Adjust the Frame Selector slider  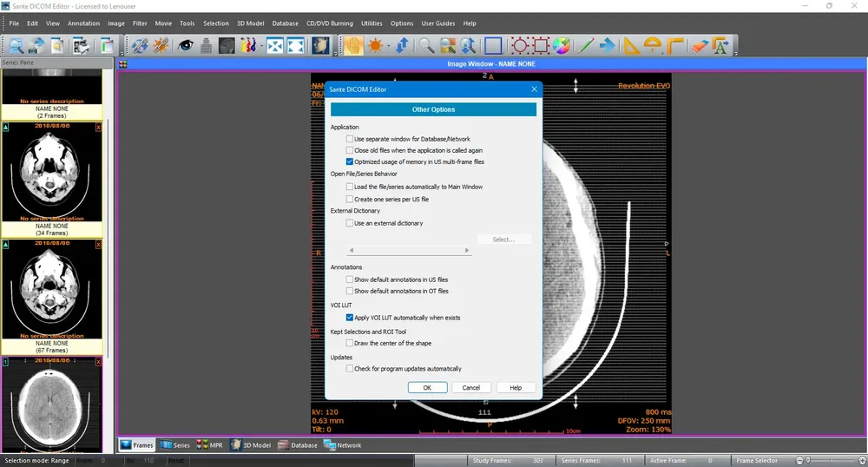click(x=808, y=460)
